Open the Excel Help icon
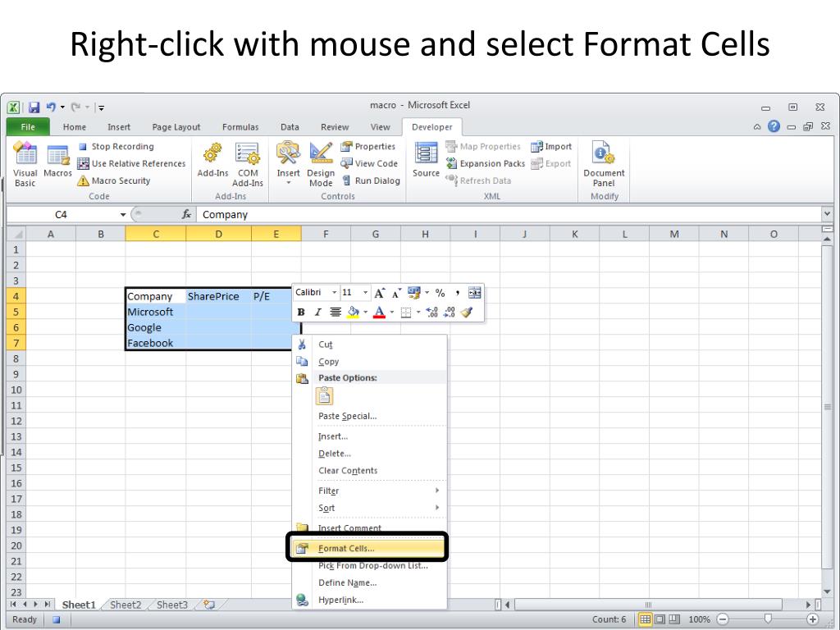840x630 pixels. [774, 126]
